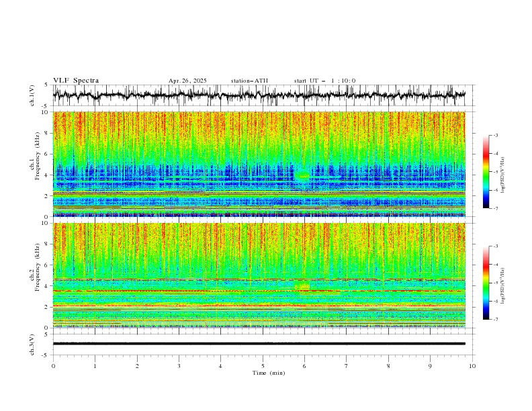The width and height of the screenshot is (532, 411).
Task: Click the "-5" tick on the ch.3(V) axis
Action: 46,355
